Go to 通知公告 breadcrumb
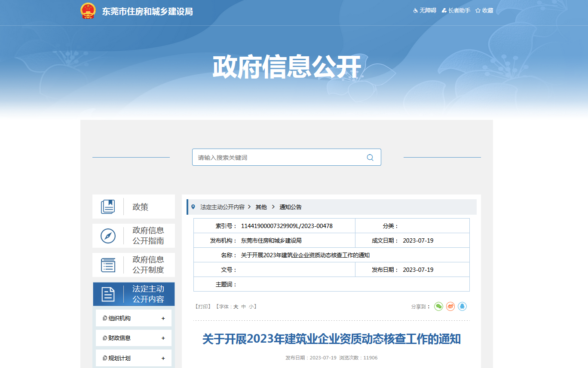Viewport: 588px width, 368px height. [291, 207]
